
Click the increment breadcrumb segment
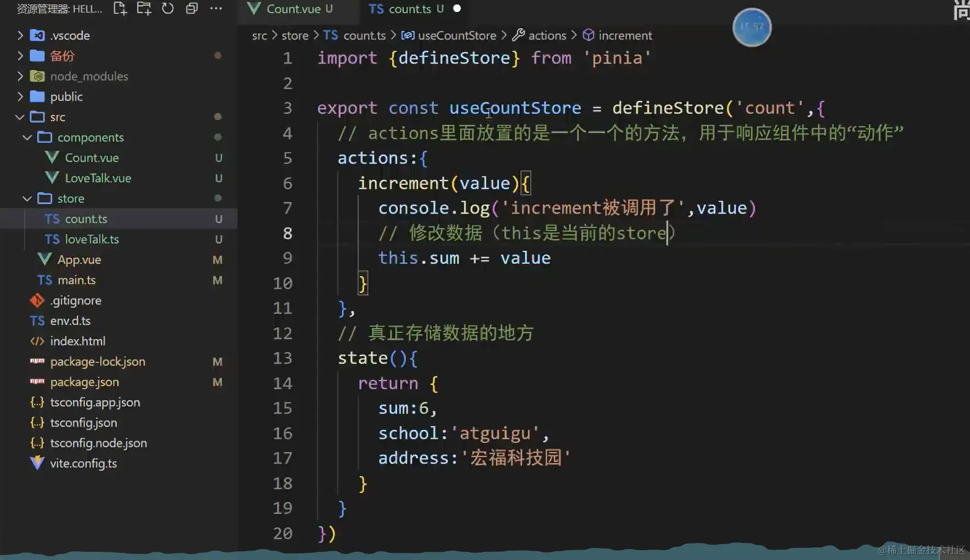[625, 36]
